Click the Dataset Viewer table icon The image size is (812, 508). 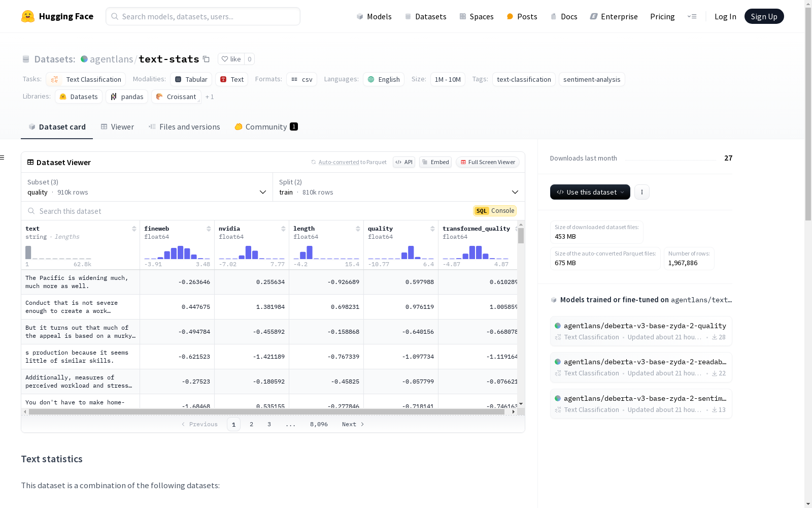click(x=30, y=162)
